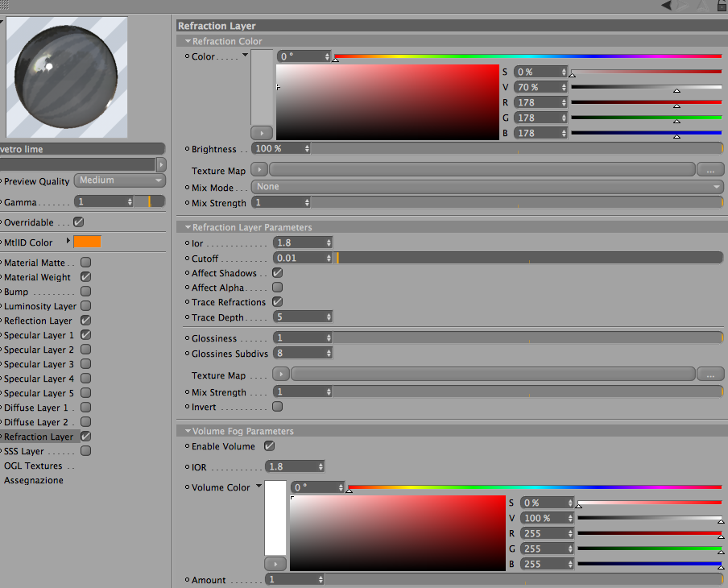Image resolution: width=728 pixels, height=588 pixels.
Task: Click the lock icon at top right
Action: click(x=722, y=5)
